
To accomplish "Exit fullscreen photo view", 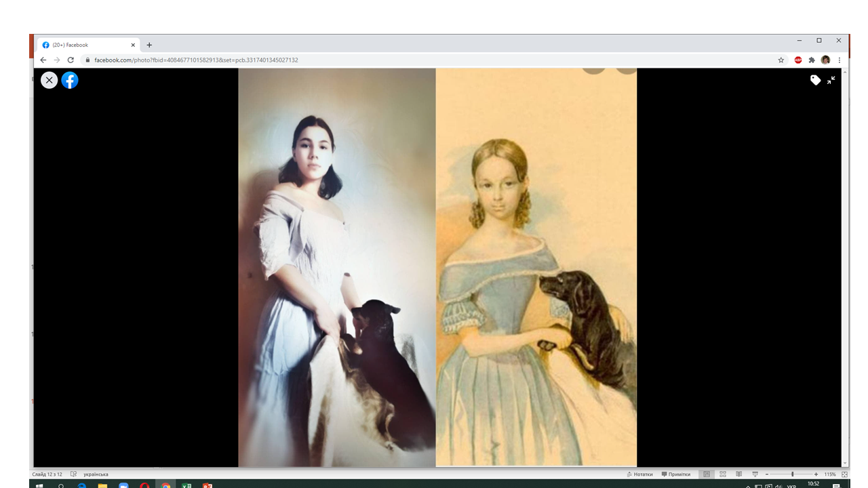I will pyautogui.click(x=831, y=80).
